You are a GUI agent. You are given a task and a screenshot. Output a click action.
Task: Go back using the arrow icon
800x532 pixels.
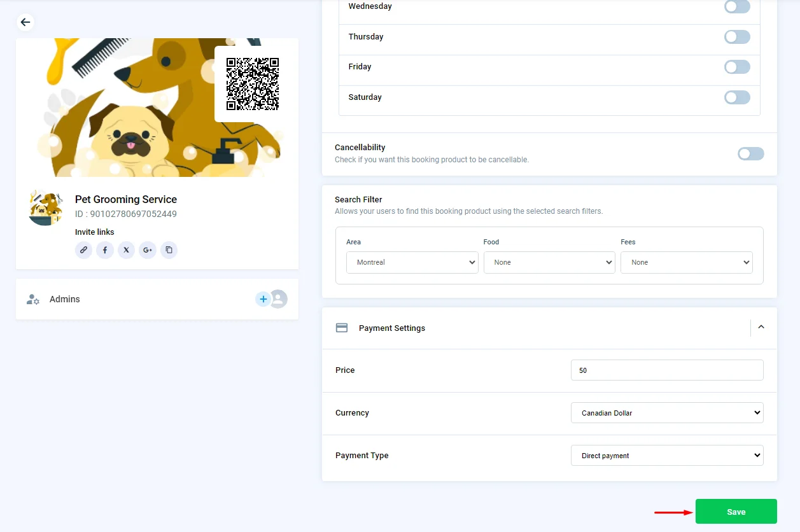pos(25,22)
